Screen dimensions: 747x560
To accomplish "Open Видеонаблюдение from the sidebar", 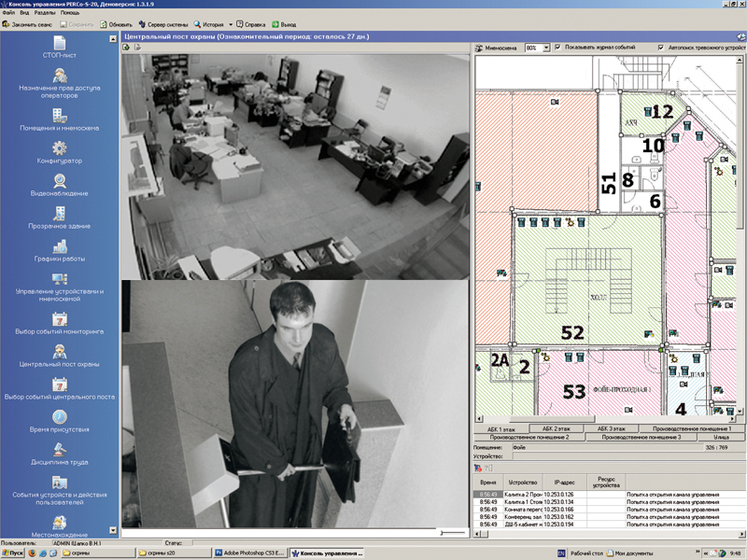I will coord(60,185).
